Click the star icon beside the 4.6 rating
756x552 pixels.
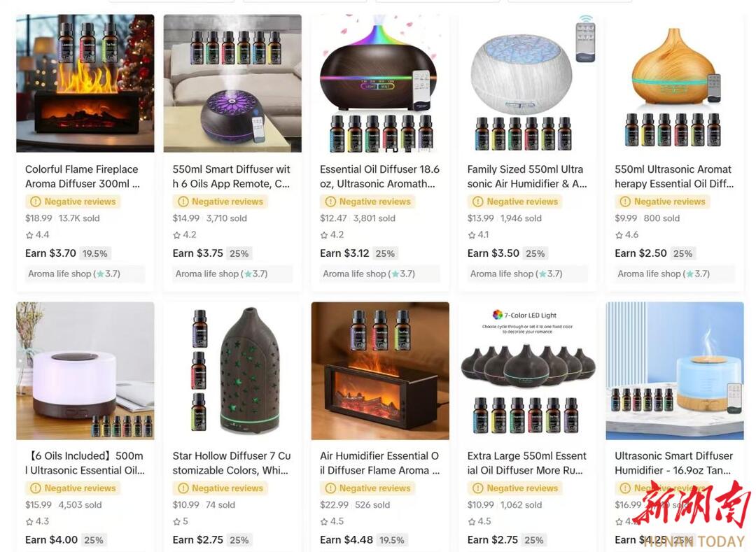click(619, 235)
